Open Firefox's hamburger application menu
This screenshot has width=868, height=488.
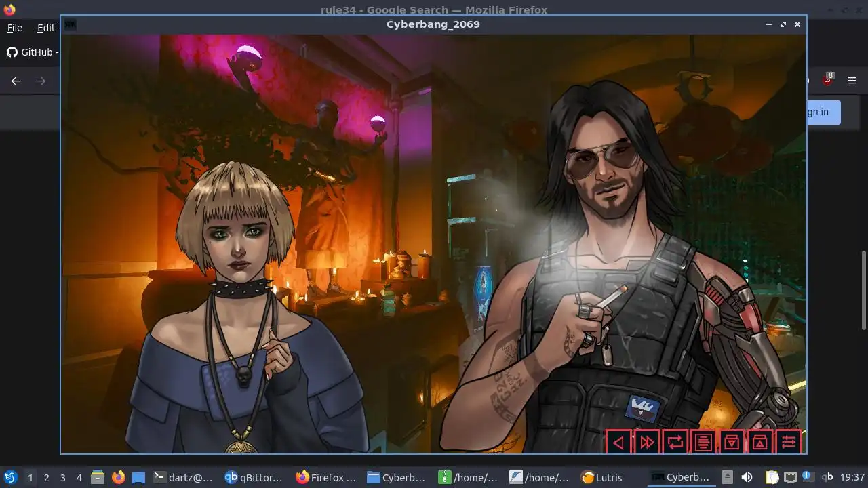[852, 81]
